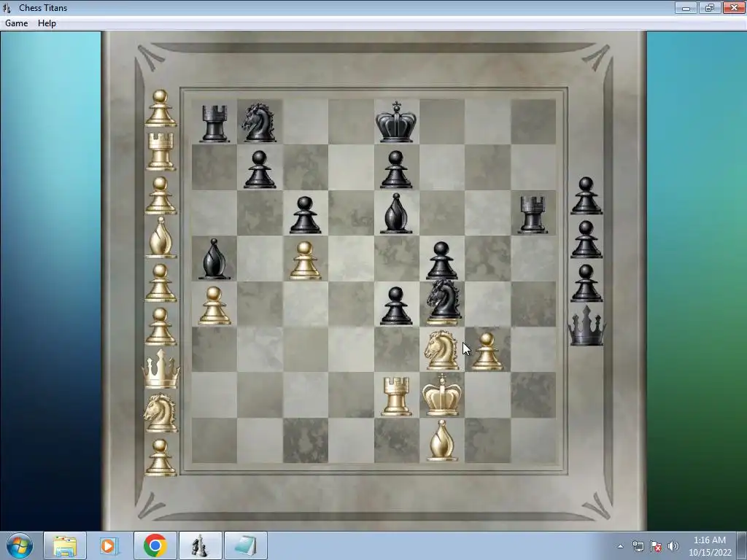
Task: Click the black king on e8
Action: click(396, 122)
